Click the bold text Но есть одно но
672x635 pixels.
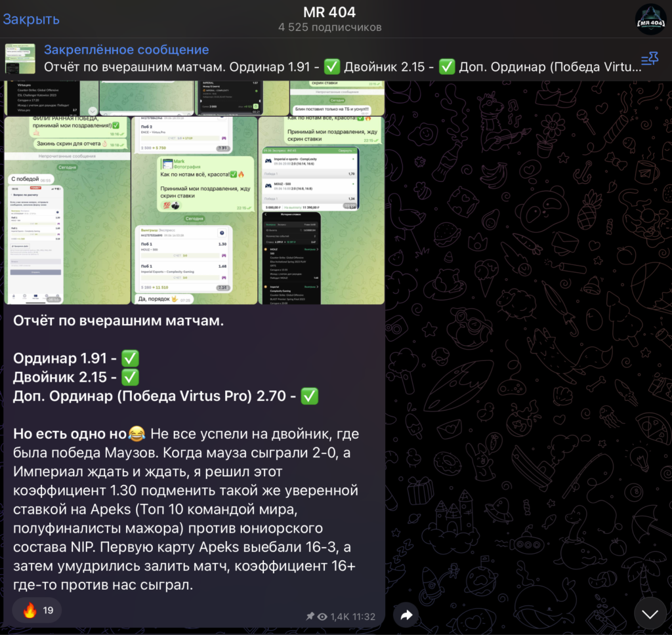(70, 434)
